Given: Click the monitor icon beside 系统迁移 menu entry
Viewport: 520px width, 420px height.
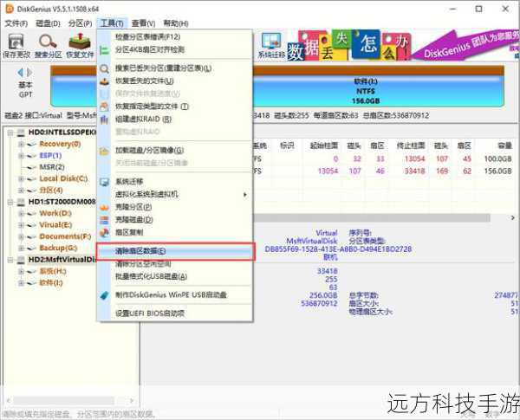Looking at the screenshot, I should click(x=104, y=182).
